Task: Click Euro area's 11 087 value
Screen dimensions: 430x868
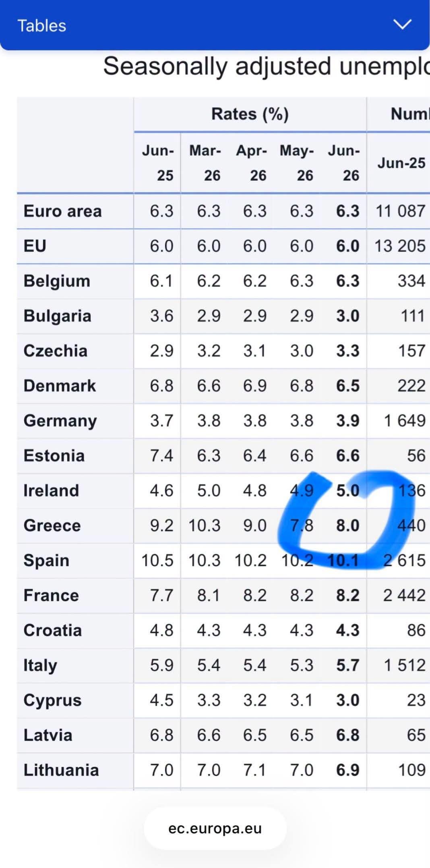Action: coord(400,211)
